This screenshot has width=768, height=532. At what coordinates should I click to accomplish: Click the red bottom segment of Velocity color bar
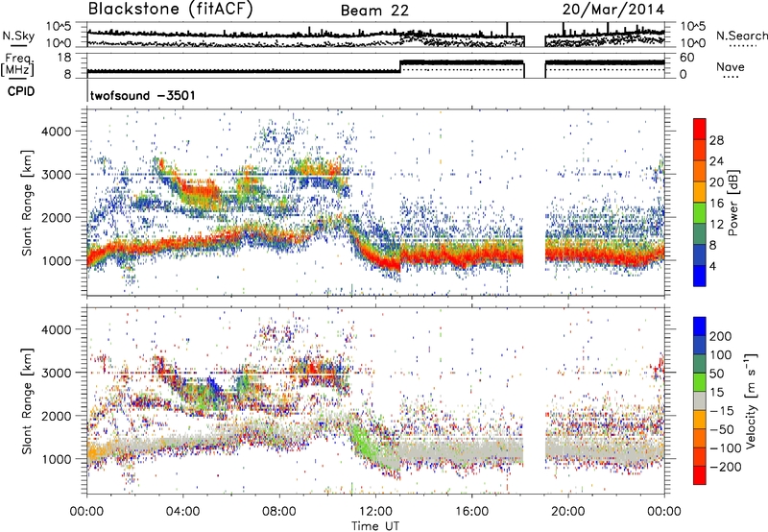pyautogui.click(x=700, y=475)
